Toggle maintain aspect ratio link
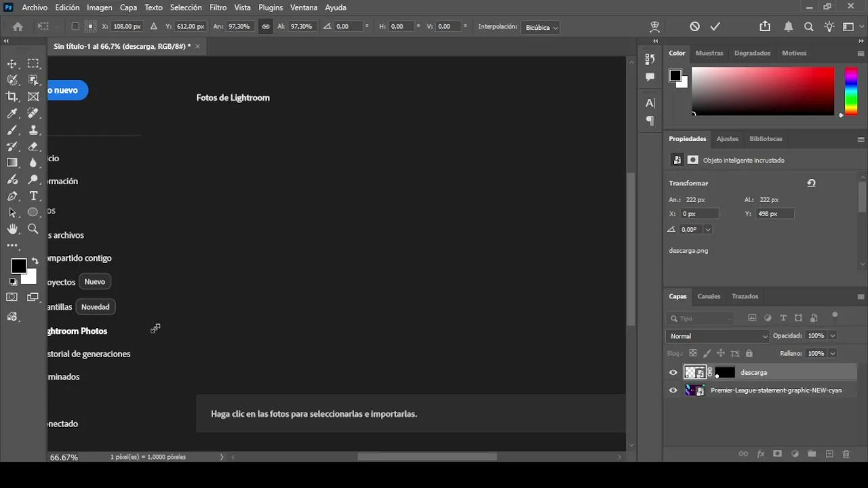This screenshot has width=868, height=488. [x=265, y=26]
